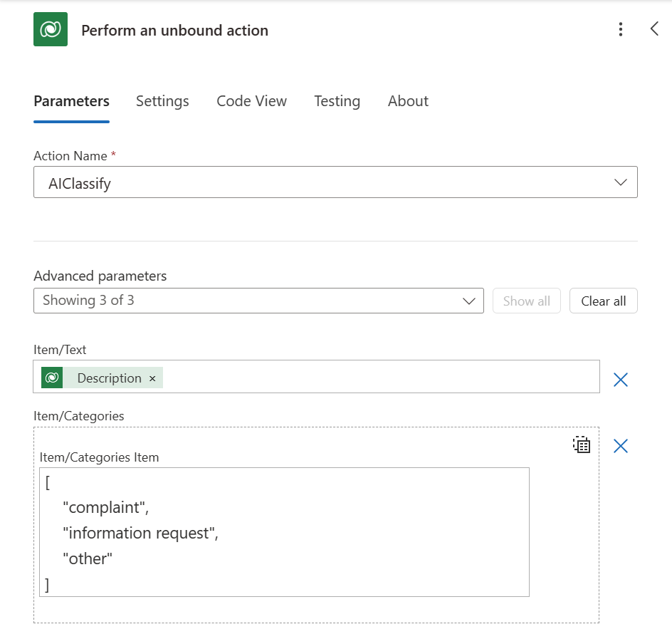Remove the Description token with its x
Image resolution: width=672 pixels, height=634 pixels.
click(152, 378)
